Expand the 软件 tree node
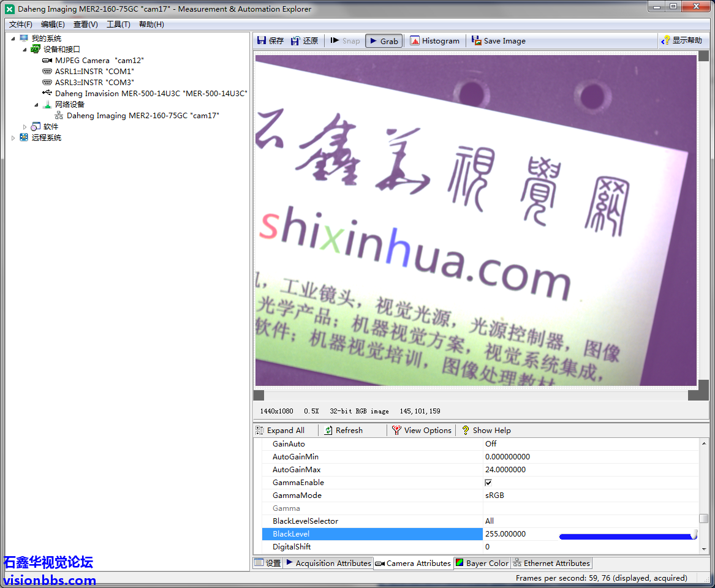Image resolution: width=715 pixels, height=588 pixels. pos(25,127)
